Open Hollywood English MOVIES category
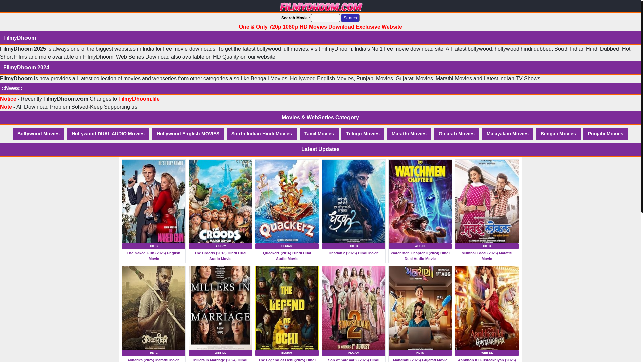Image resolution: width=644 pixels, height=362 pixels. (x=188, y=134)
